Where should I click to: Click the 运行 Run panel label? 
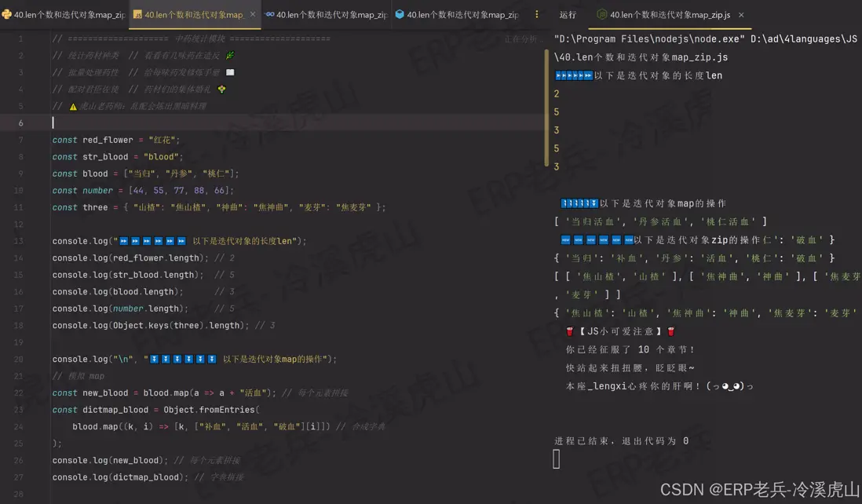click(568, 15)
